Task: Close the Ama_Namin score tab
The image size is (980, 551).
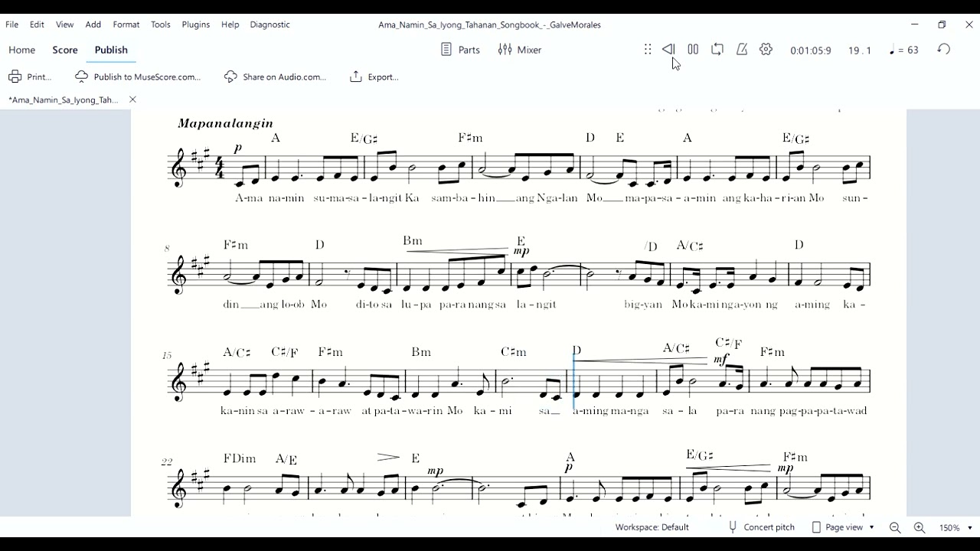Action: click(132, 99)
